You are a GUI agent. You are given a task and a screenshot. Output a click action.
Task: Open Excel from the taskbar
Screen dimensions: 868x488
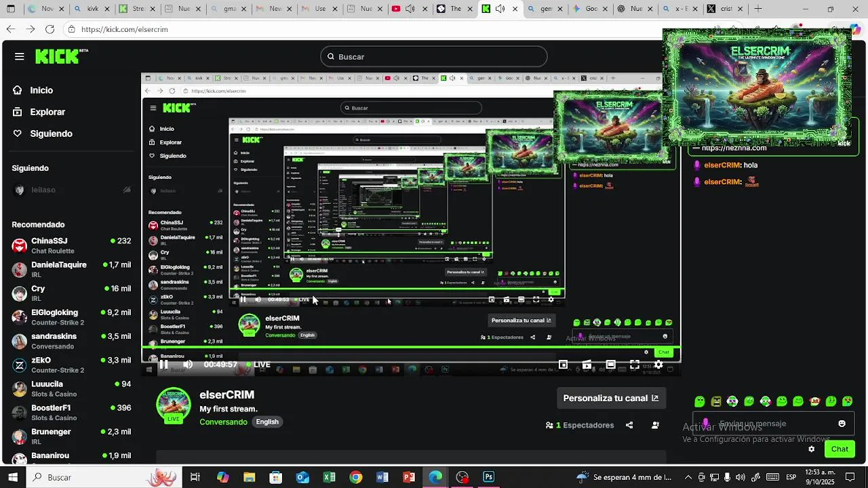(329, 477)
